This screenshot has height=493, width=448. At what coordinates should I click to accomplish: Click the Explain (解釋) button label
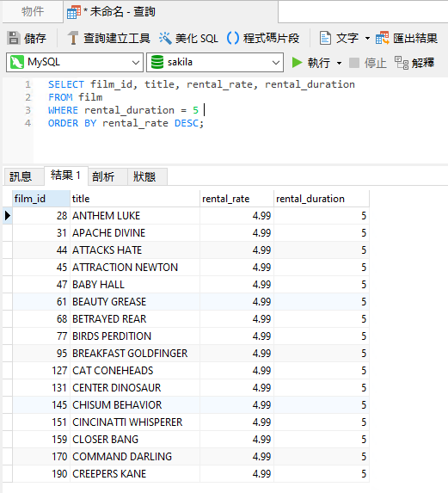click(423, 63)
